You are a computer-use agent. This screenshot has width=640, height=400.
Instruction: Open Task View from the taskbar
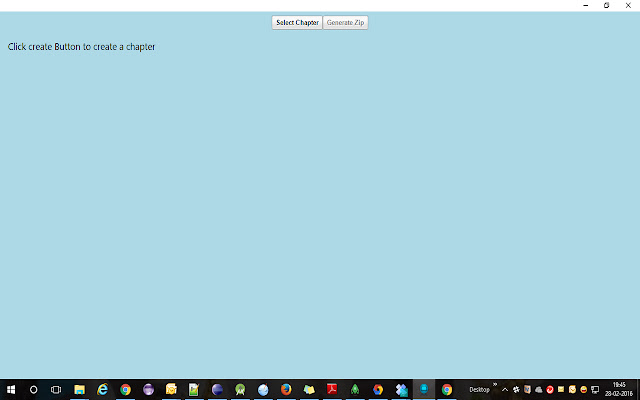click(x=56, y=389)
